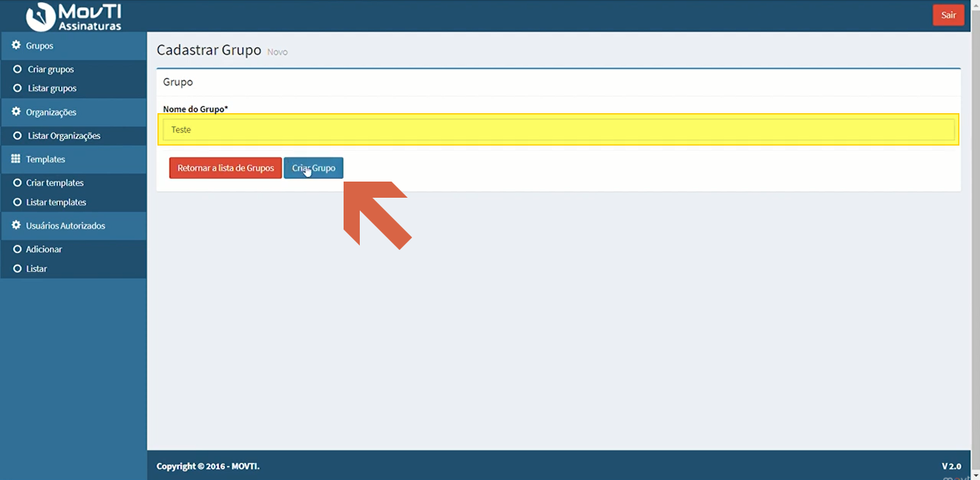The height and width of the screenshot is (480, 980).
Task: Select Listar under Usuários Autorizados
Action: (36, 269)
